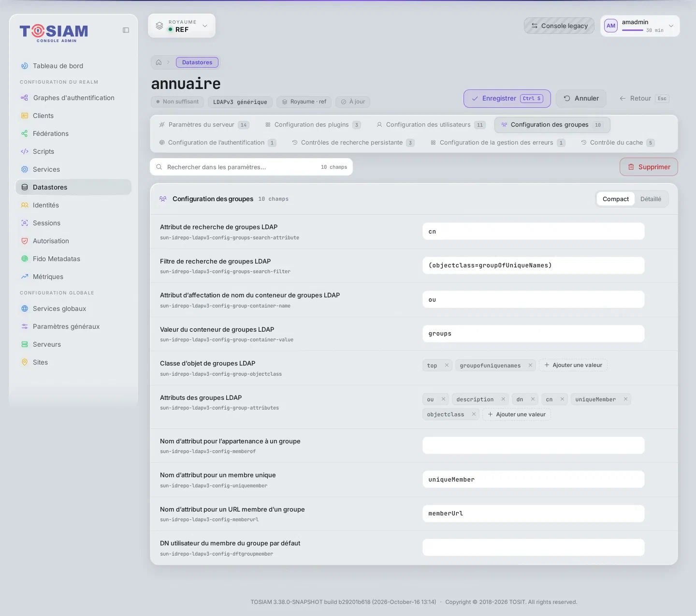Click the TOSIAM Console Admin logo
Viewport: 696px width, 616px height.
click(54, 33)
